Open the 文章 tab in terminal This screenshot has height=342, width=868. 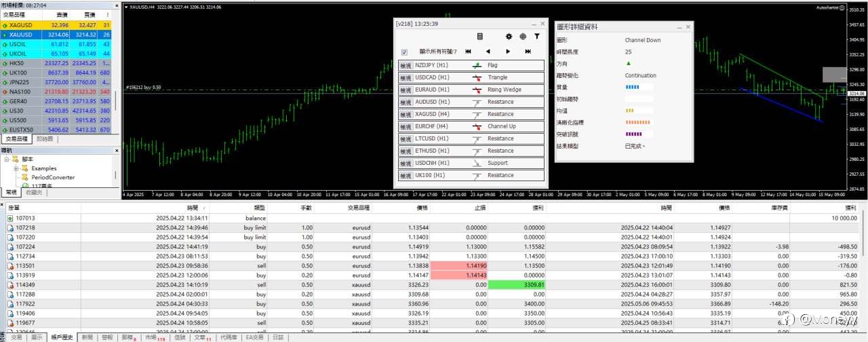203,337
